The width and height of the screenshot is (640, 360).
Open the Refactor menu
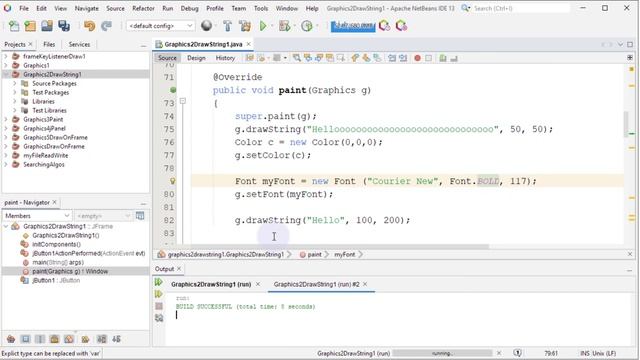point(143,8)
